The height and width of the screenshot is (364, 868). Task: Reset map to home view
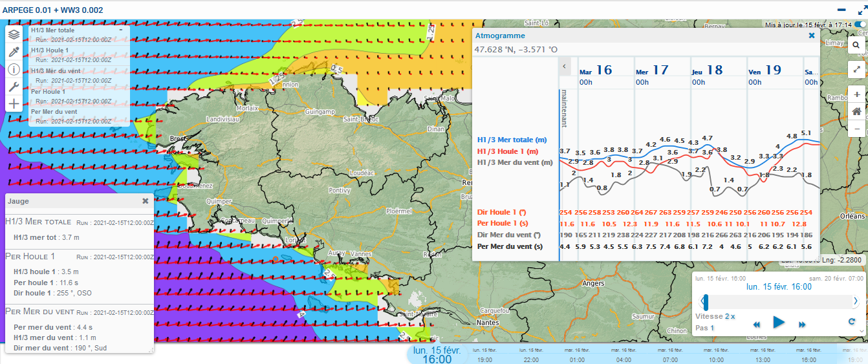tap(856, 111)
